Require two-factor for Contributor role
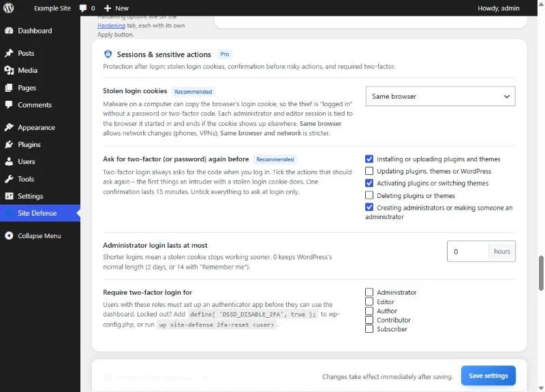The height and width of the screenshot is (392, 545). click(x=369, y=319)
